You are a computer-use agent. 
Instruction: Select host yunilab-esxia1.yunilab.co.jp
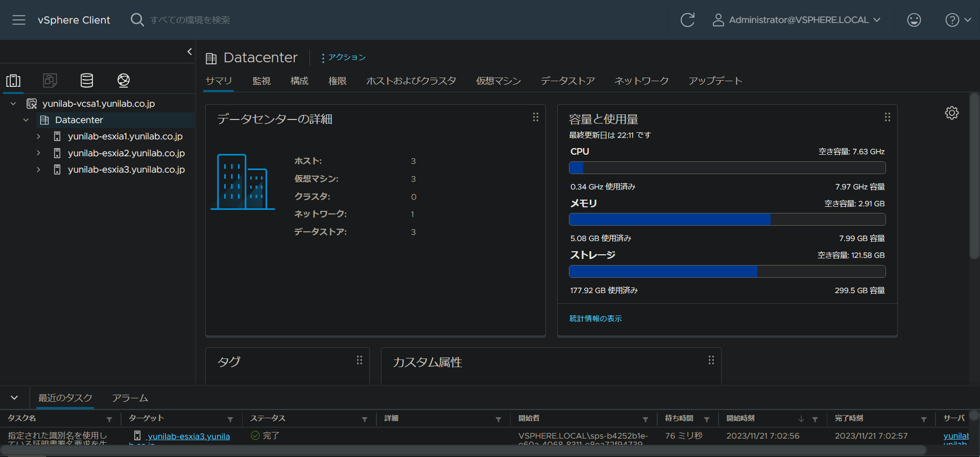[125, 136]
